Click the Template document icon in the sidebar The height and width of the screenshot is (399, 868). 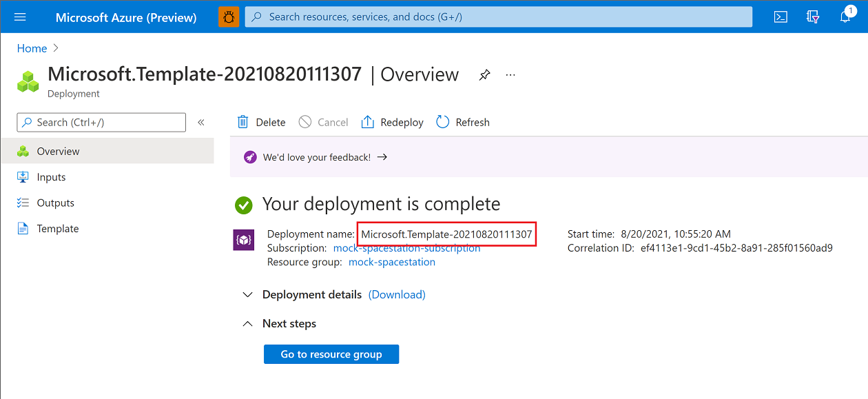(x=23, y=229)
